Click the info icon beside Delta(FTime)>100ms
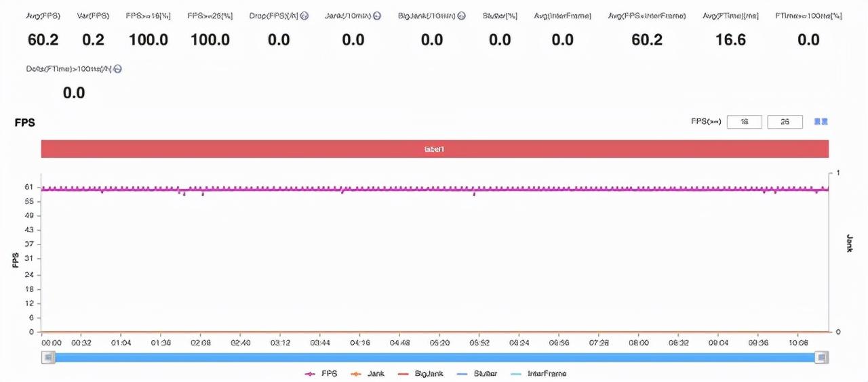The image size is (868, 382). pyautogui.click(x=118, y=69)
